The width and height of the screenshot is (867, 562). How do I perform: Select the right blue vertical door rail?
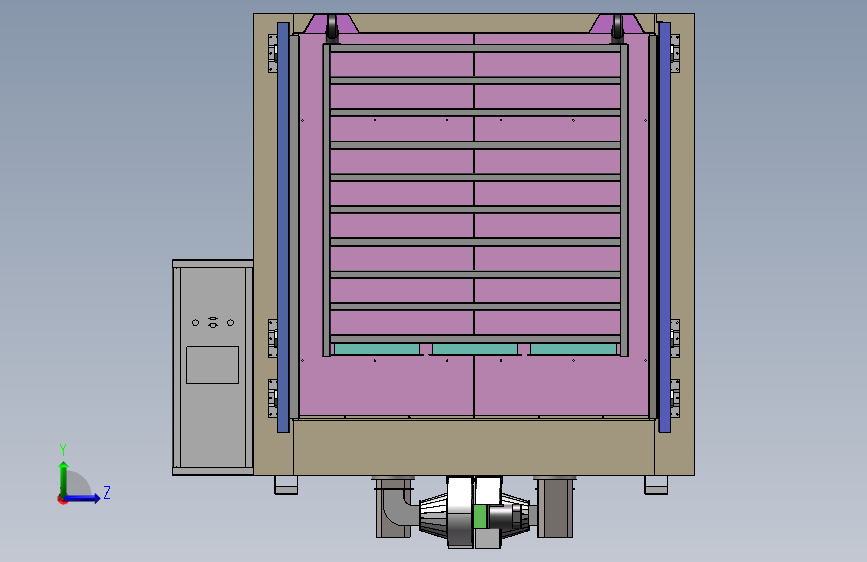pos(665,227)
